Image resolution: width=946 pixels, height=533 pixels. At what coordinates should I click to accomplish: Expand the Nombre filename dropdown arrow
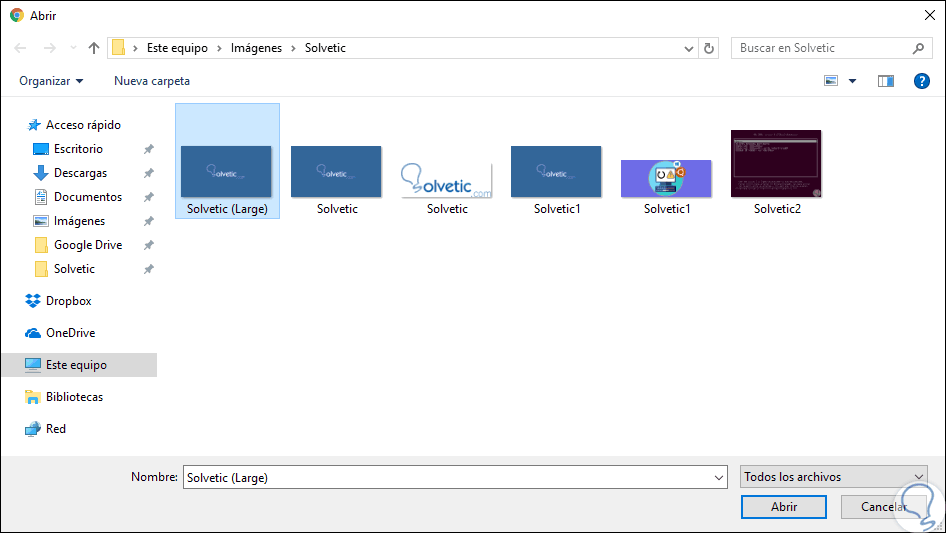[719, 477]
